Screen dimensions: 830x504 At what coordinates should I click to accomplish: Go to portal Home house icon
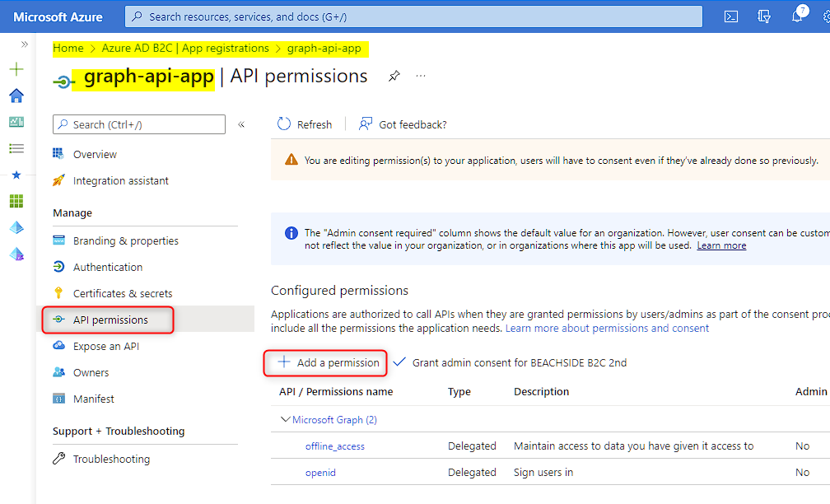[16, 96]
